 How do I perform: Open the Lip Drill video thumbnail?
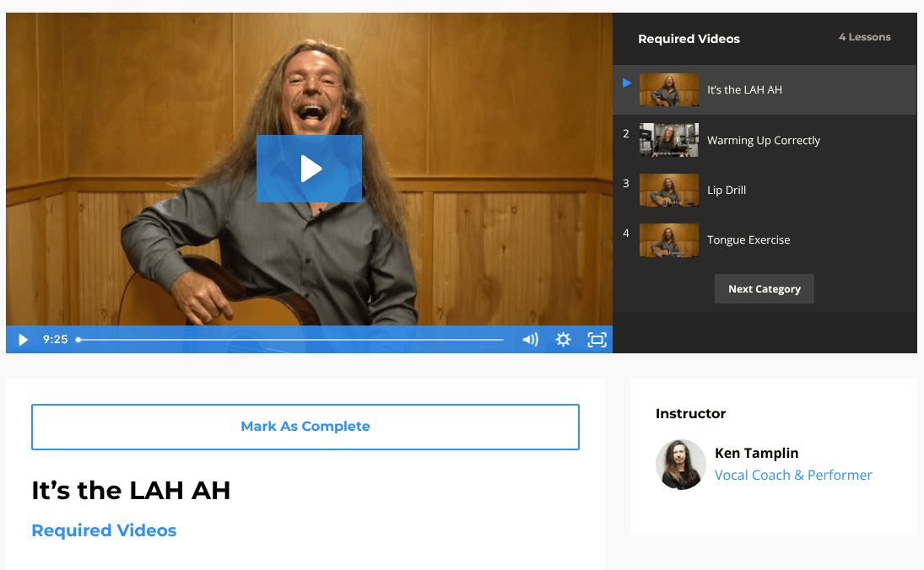tap(668, 190)
